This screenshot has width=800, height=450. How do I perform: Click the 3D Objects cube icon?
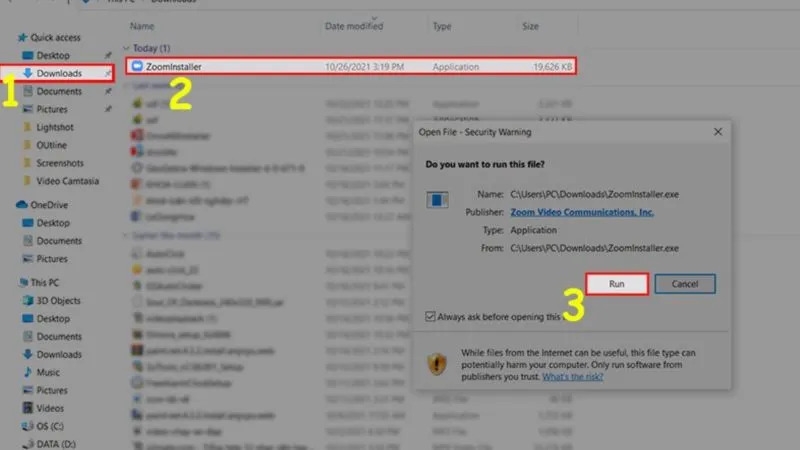point(28,301)
